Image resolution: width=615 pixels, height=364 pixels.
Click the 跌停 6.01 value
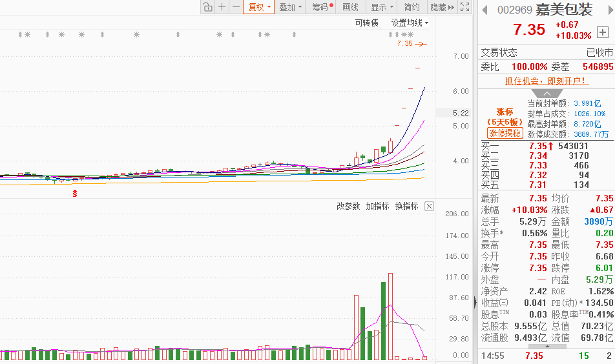point(605,268)
